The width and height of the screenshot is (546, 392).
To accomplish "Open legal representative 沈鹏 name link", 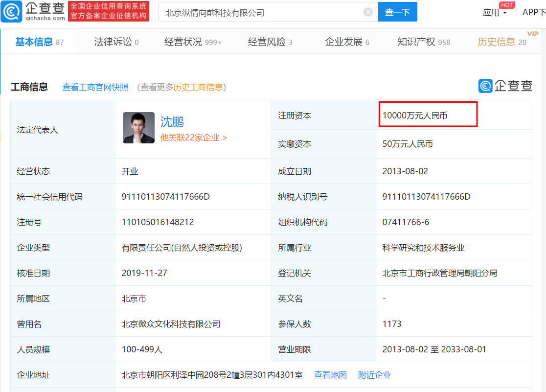I will click(172, 122).
